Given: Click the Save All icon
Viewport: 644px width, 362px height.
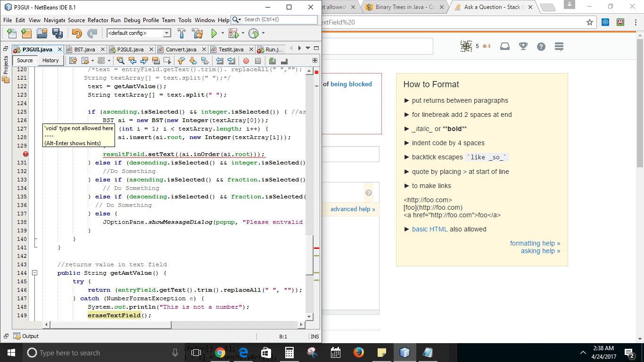Looking at the screenshot, I should pyautogui.click(x=58, y=33).
